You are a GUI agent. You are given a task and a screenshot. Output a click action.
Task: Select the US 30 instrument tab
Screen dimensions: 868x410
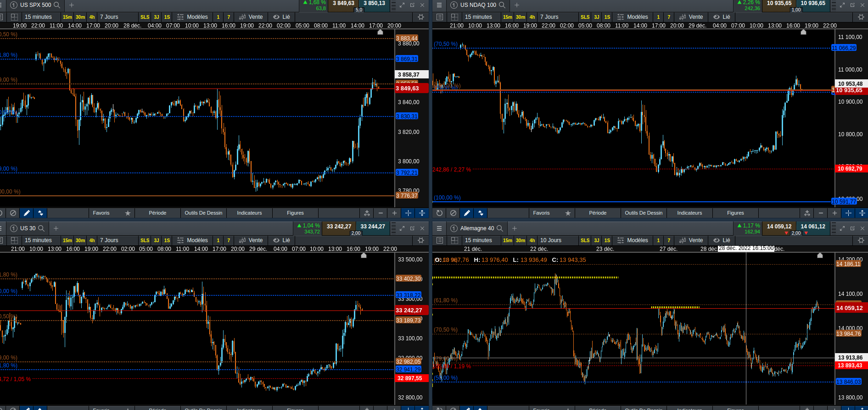(28, 228)
